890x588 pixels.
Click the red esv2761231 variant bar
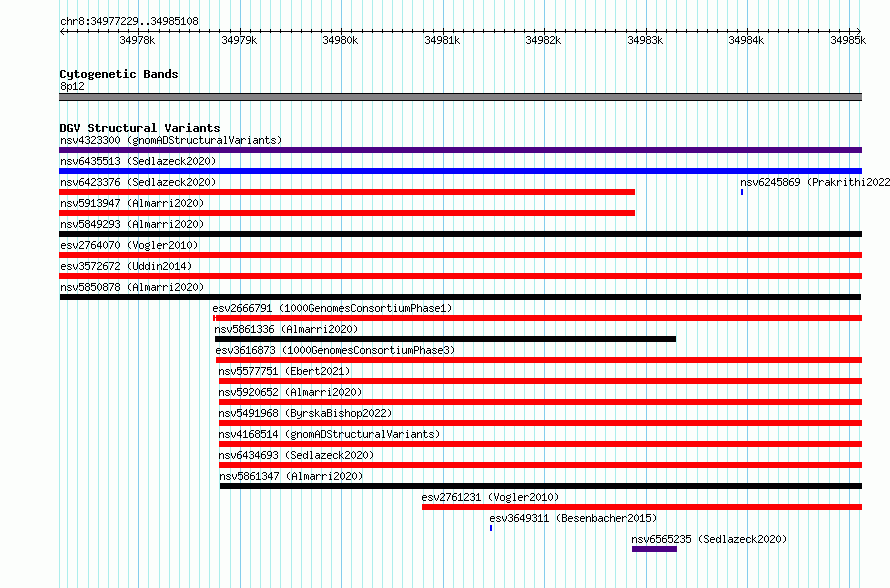[642, 507]
